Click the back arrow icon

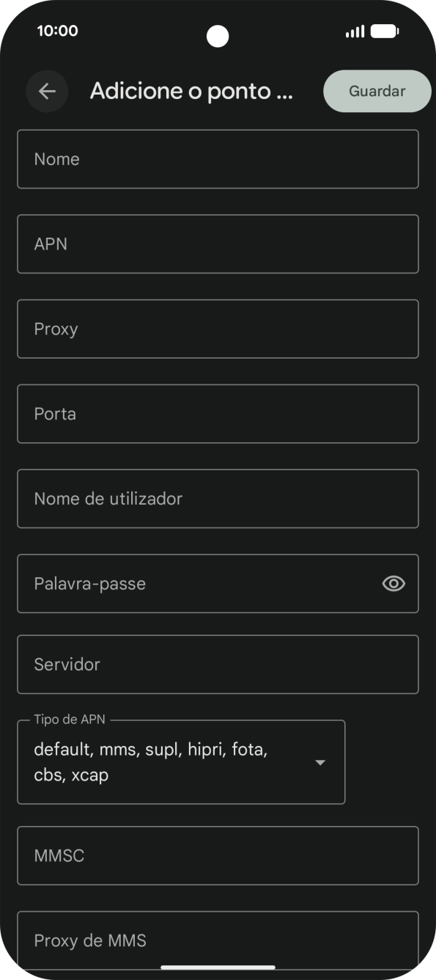point(47,91)
